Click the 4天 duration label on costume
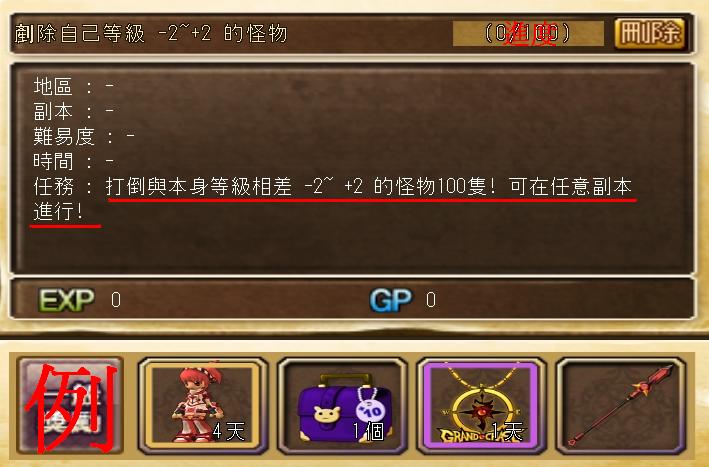Viewport: 709px width, 467px height. pyautogui.click(x=228, y=431)
